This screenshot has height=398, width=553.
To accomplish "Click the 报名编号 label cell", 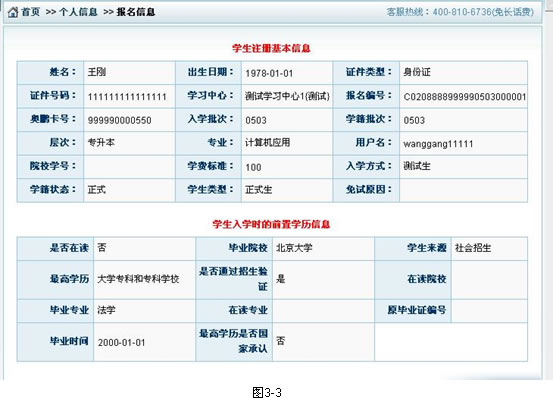I will pyautogui.click(x=366, y=96).
